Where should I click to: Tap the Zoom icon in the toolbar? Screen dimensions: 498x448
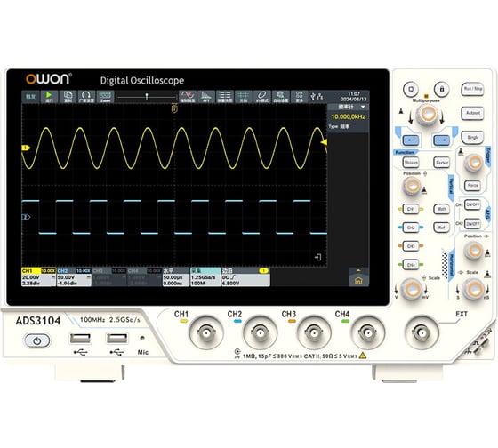pos(105,96)
